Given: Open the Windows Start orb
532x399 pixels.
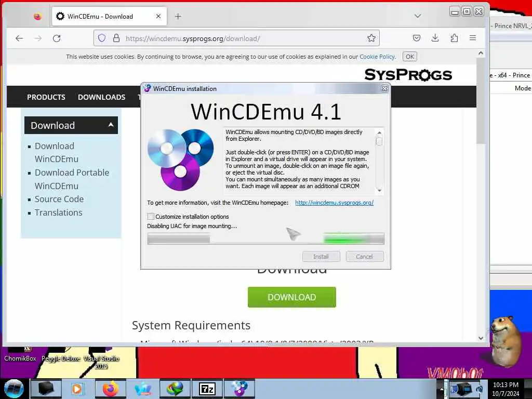Looking at the screenshot, I should click(14, 389).
